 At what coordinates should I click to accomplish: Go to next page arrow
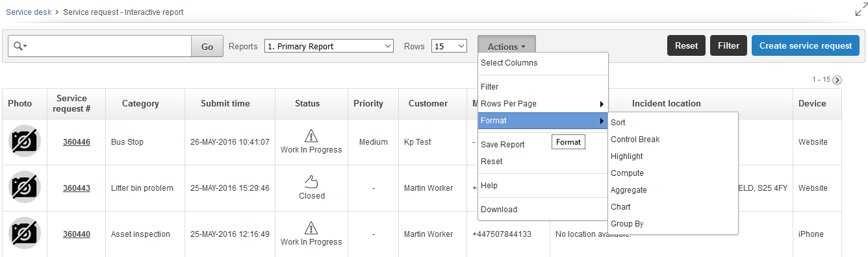point(837,80)
